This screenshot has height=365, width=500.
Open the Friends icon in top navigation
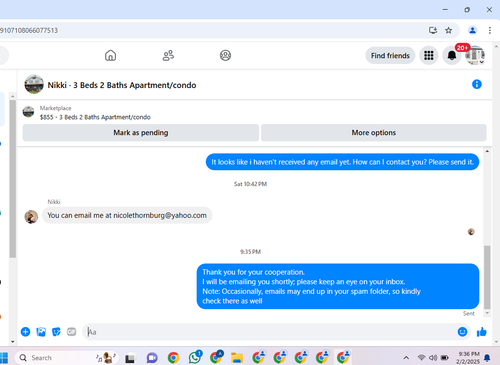pos(168,55)
